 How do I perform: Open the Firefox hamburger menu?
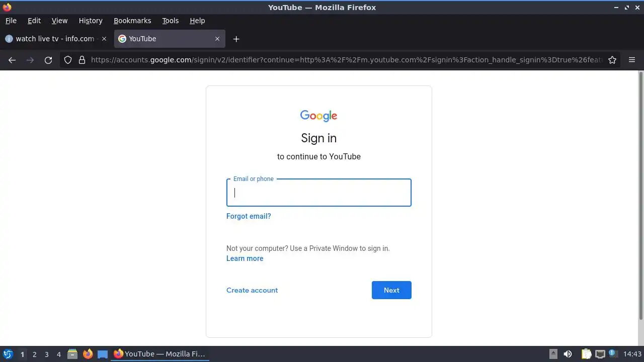(x=632, y=60)
